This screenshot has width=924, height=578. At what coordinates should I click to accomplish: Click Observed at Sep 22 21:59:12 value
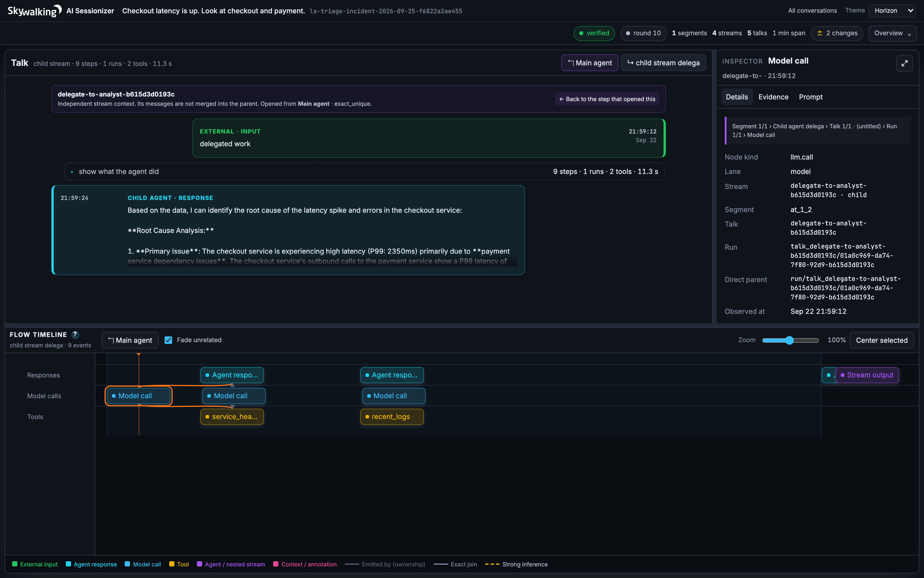click(818, 312)
